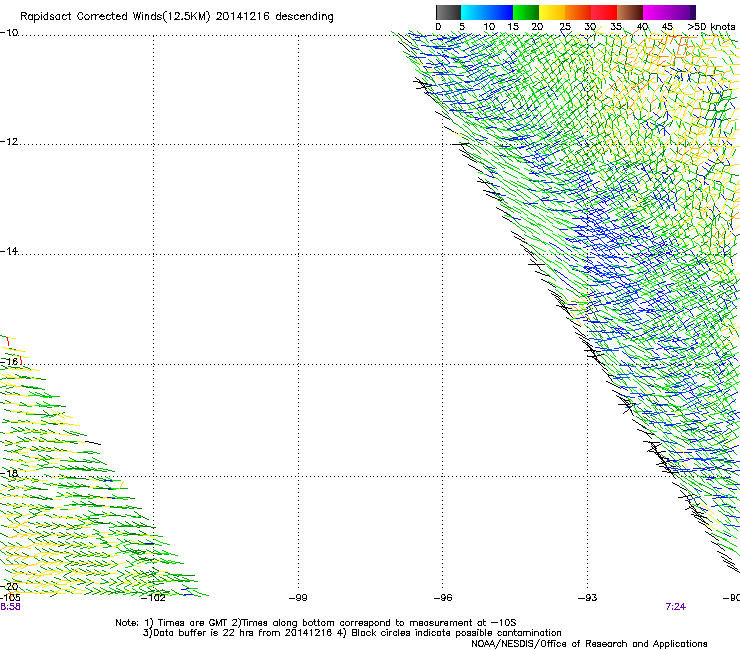Click the purple '7:24' time label
Screen dimensions: 740x650
pyautogui.click(x=675, y=607)
